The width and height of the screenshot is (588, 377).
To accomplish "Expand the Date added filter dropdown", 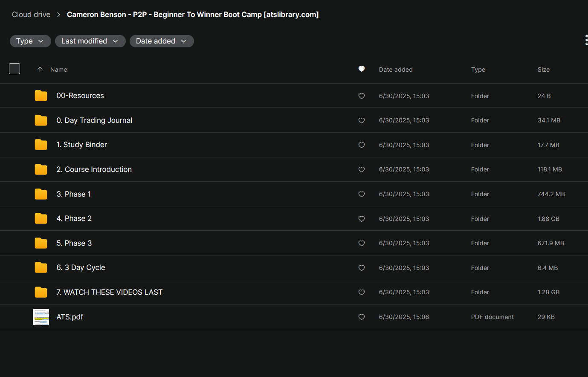I will [162, 41].
